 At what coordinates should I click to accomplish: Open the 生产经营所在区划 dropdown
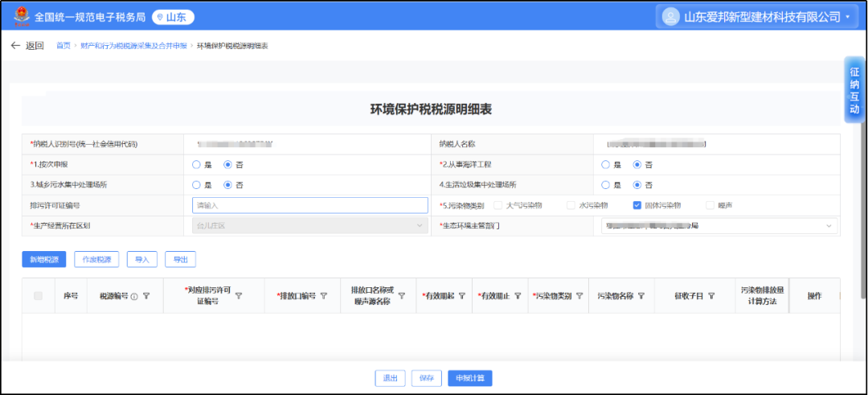tap(310, 225)
